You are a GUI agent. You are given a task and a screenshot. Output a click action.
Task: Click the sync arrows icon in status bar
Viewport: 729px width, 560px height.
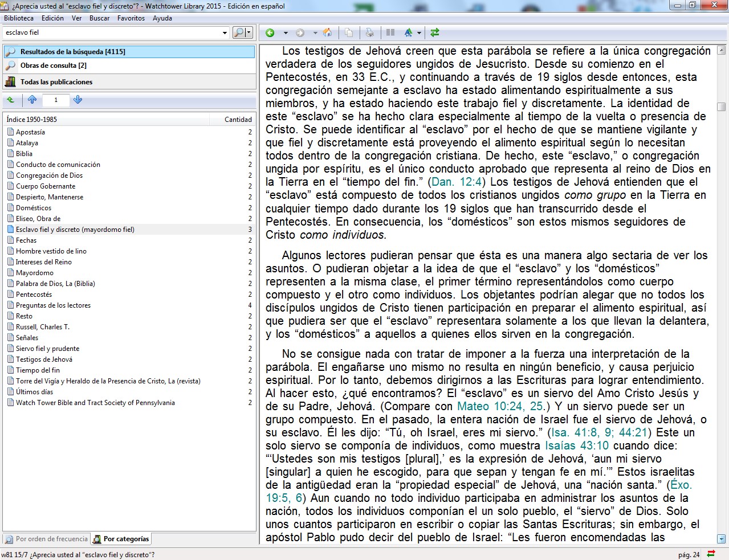[711, 554]
